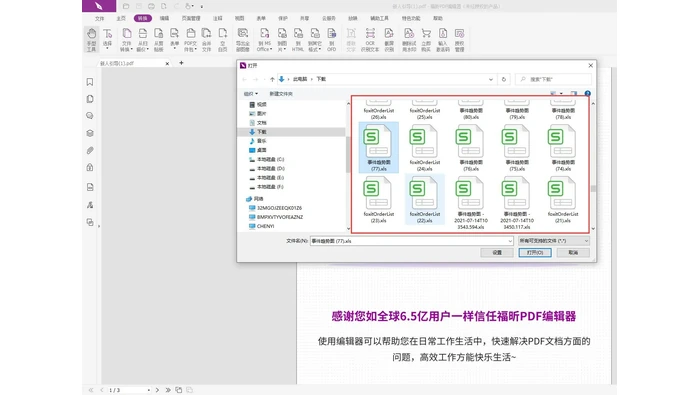Click the Open (打开) button in dialog
Viewport: 700px width, 395px height.
(x=535, y=253)
